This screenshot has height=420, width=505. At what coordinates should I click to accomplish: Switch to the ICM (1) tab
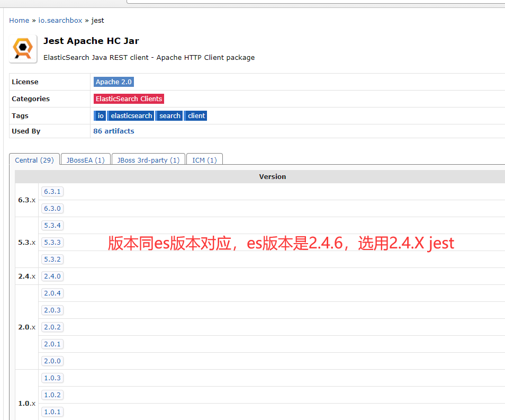204,160
